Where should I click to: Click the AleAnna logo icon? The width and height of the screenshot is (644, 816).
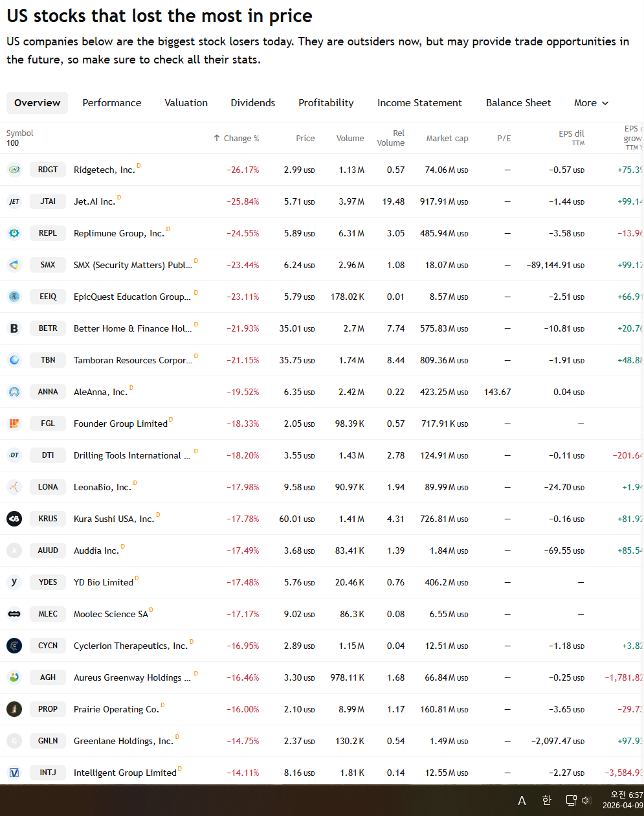(x=14, y=392)
